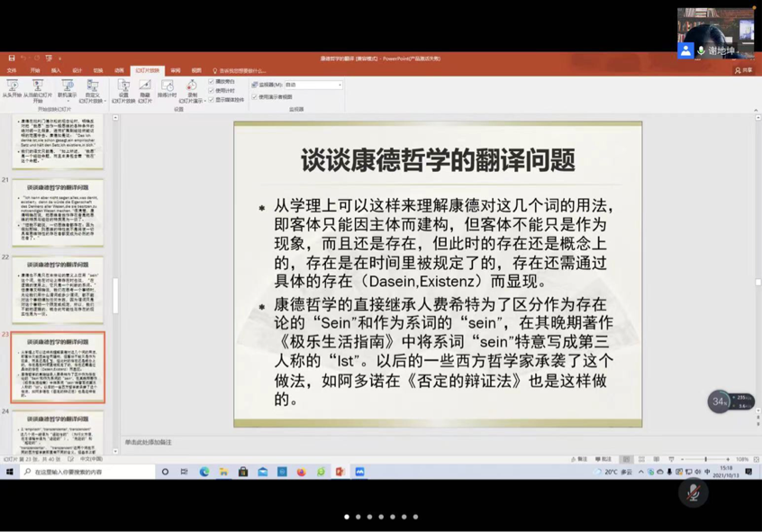Image resolution: width=762 pixels, height=532 pixels.
Task: Uncheck the 使用演示者视图 checkbox
Action: tap(255, 96)
